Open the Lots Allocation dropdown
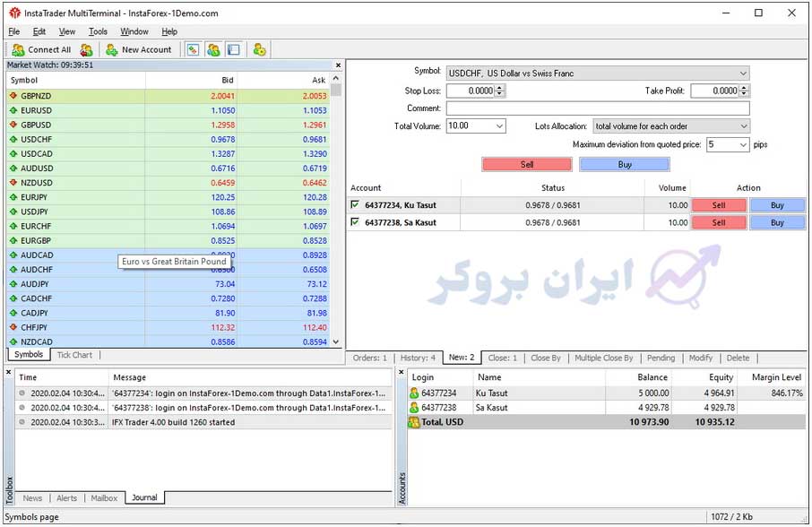The height and width of the screenshot is (527, 812). click(743, 125)
